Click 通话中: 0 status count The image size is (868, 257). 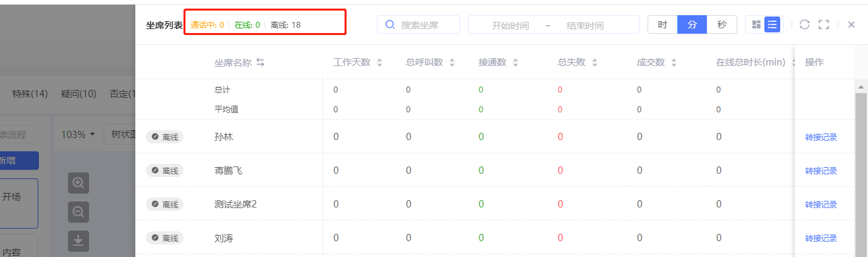click(207, 24)
